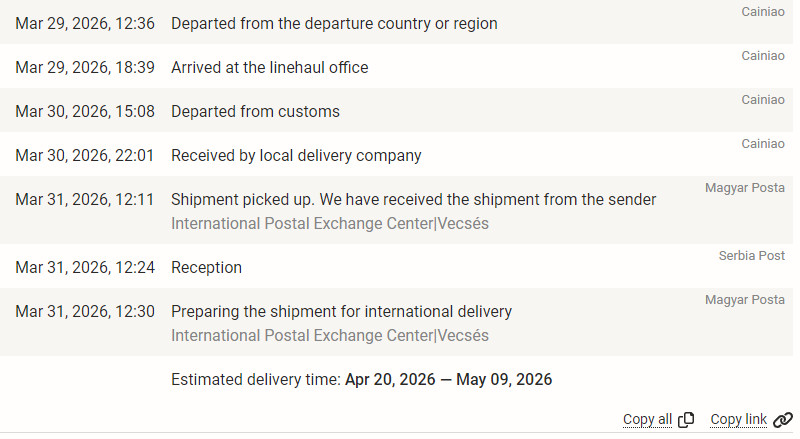The width and height of the screenshot is (800, 439).
Task: Click the Serbia Post "Reception" event
Action: [206, 268]
